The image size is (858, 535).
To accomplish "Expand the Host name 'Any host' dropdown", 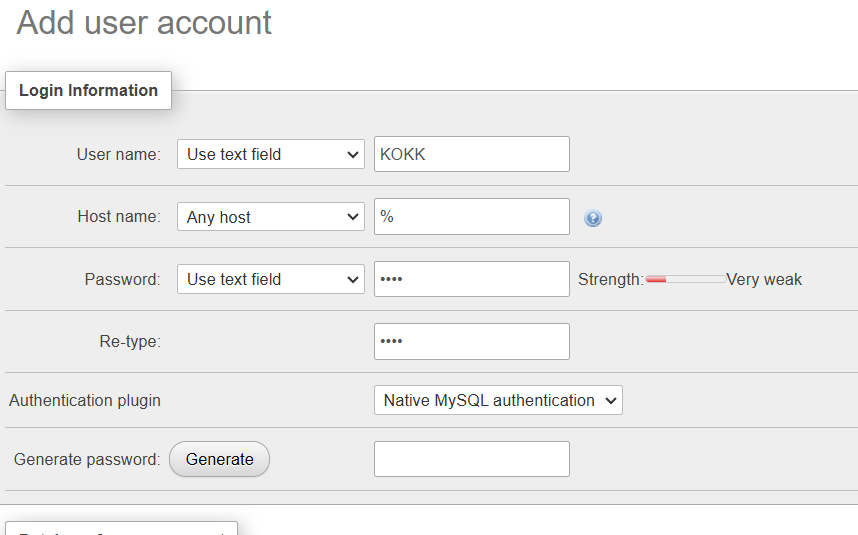I will click(270, 217).
